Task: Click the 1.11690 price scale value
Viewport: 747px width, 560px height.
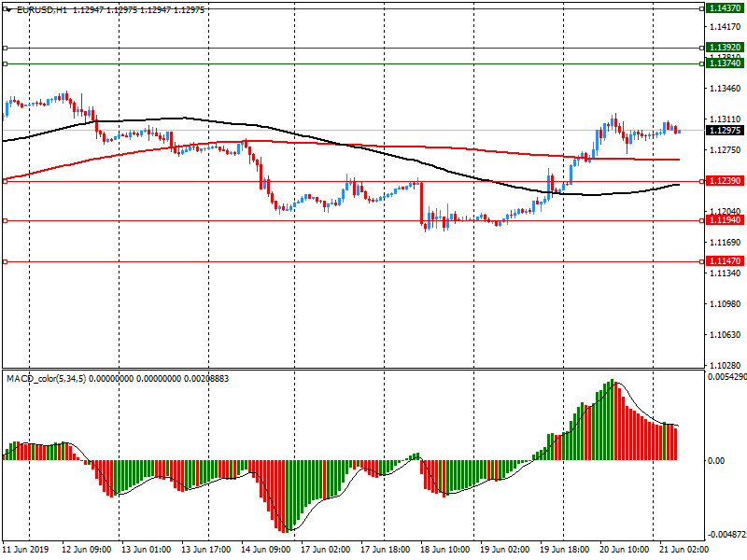Action: [x=726, y=243]
